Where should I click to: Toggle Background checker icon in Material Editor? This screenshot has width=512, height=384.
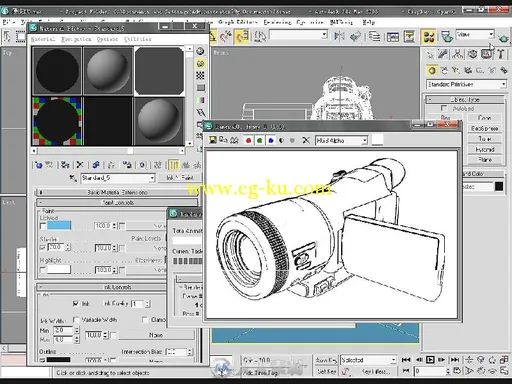(x=200, y=76)
